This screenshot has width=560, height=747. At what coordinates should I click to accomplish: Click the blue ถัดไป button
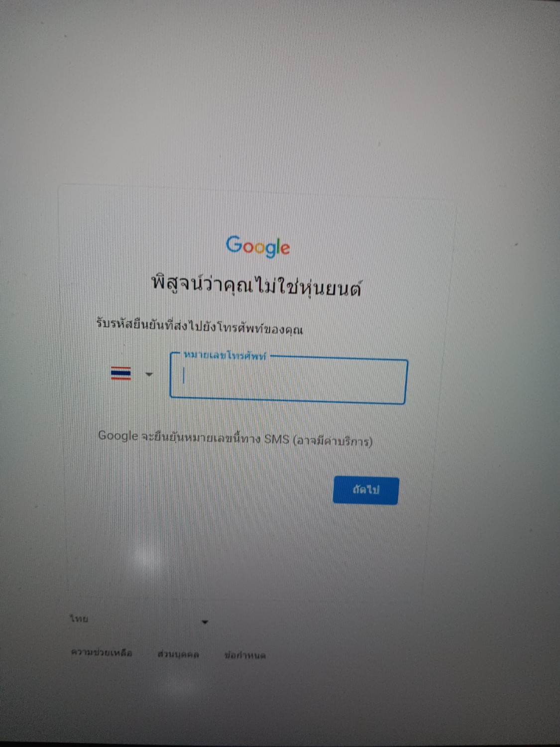[366, 490]
